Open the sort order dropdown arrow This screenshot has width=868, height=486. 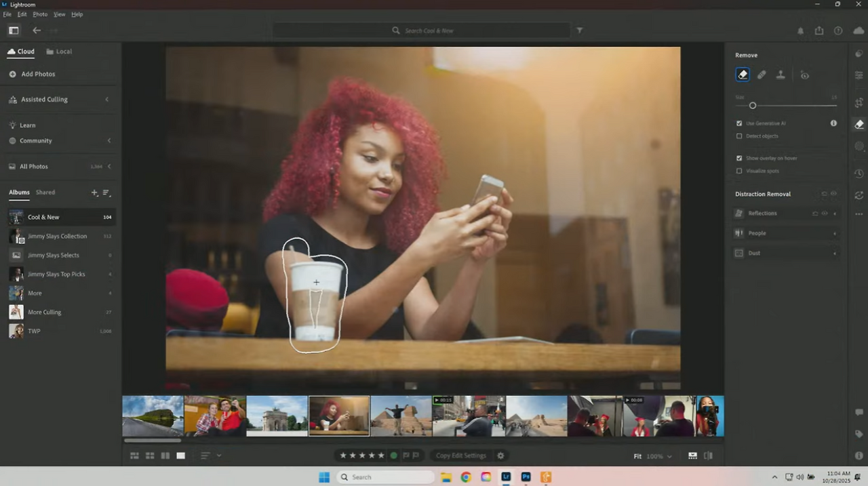(x=219, y=456)
